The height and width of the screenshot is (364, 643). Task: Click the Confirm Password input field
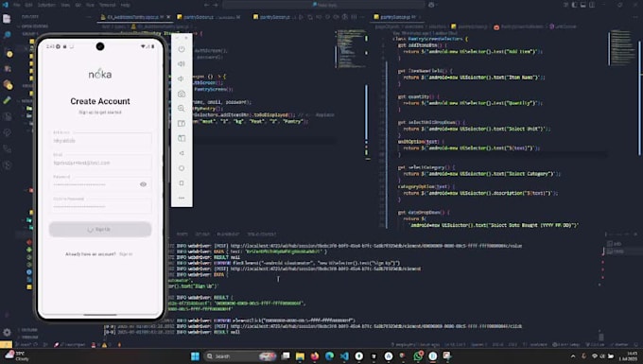click(x=101, y=206)
